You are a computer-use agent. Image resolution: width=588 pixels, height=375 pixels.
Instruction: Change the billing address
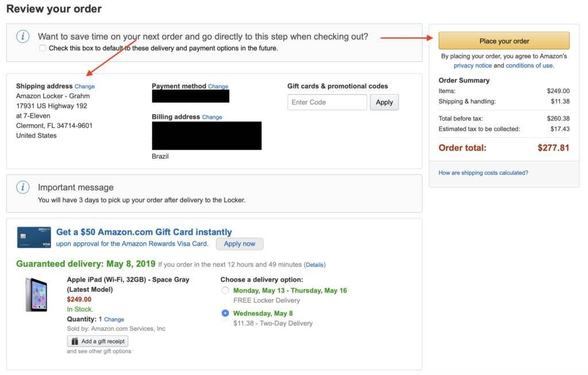[212, 117]
